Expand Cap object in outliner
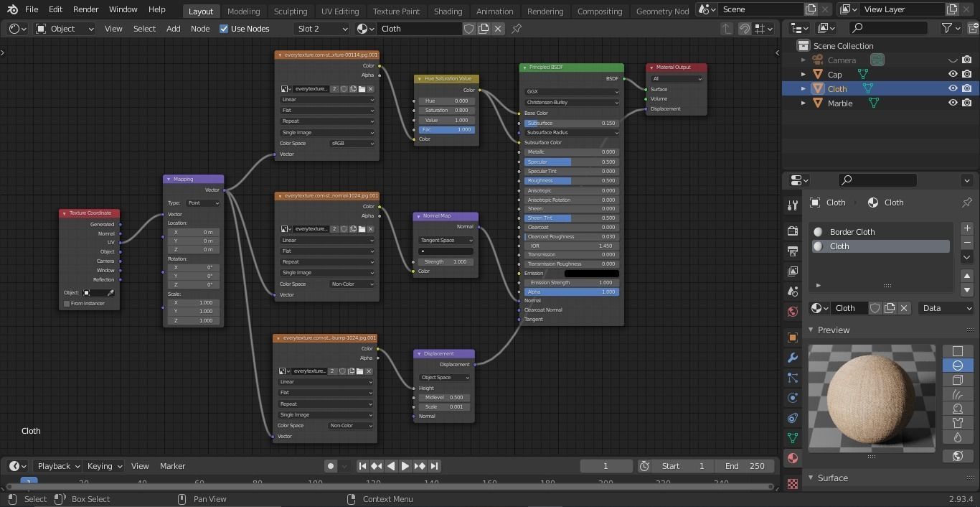Viewport: 980px width, 507px height. (804, 74)
